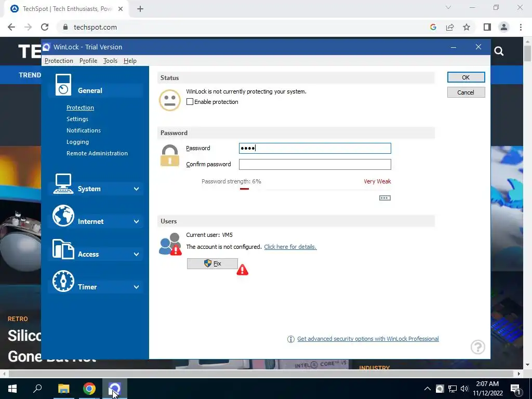Open taskbar search magnifier
532x399 pixels.
pos(37,388)
